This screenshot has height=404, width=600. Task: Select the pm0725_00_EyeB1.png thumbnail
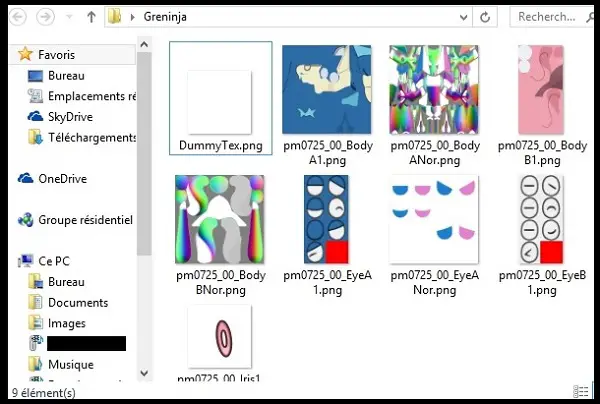(541, 219)
